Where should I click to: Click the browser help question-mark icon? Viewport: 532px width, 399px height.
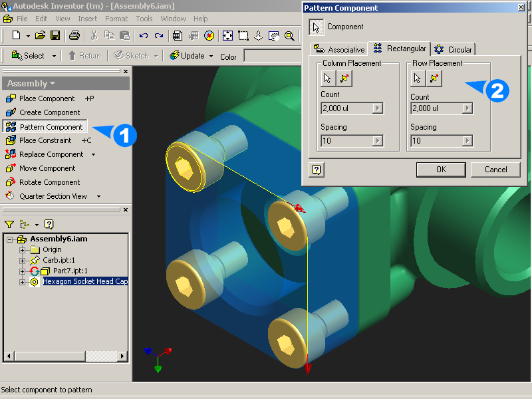[49, 224]
